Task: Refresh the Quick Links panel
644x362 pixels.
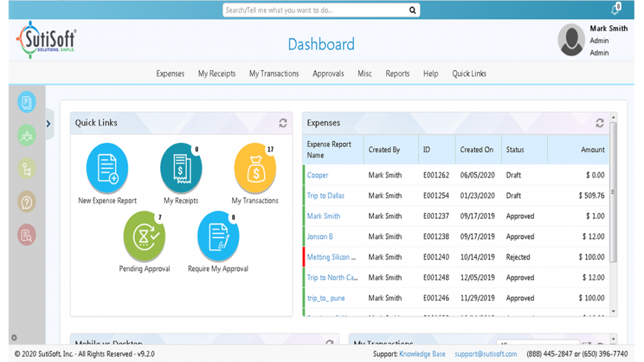Action: (283, 123)
